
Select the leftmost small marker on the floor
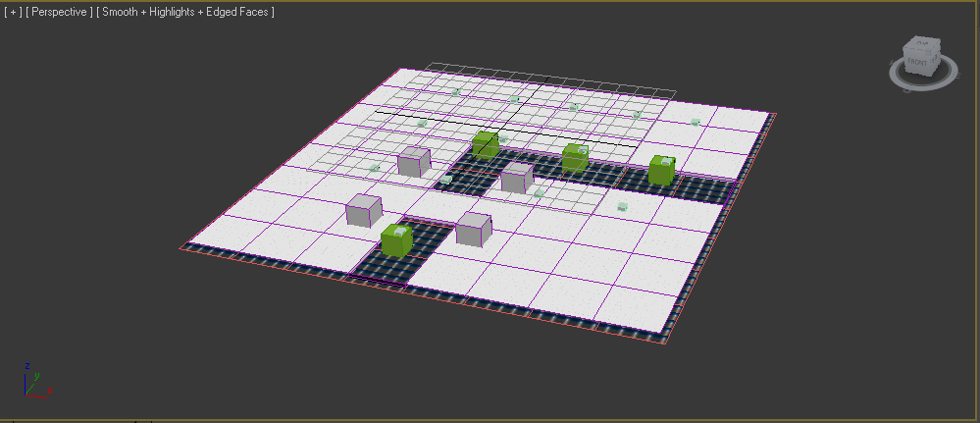[374, 168]
